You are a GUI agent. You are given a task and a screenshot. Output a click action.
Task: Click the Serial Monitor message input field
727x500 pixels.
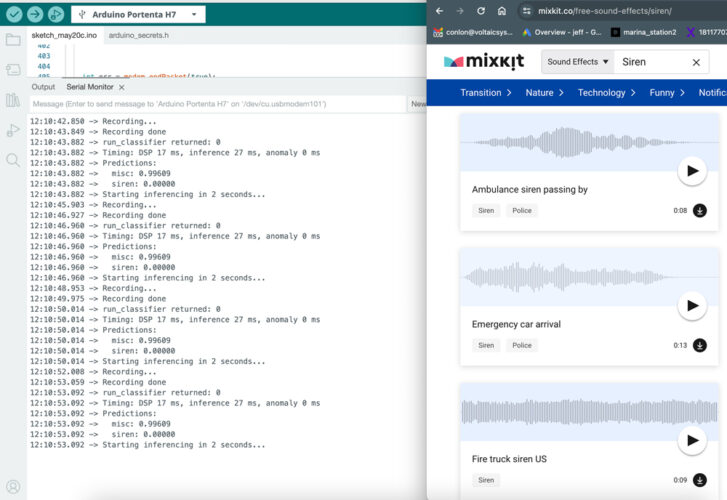215,103
